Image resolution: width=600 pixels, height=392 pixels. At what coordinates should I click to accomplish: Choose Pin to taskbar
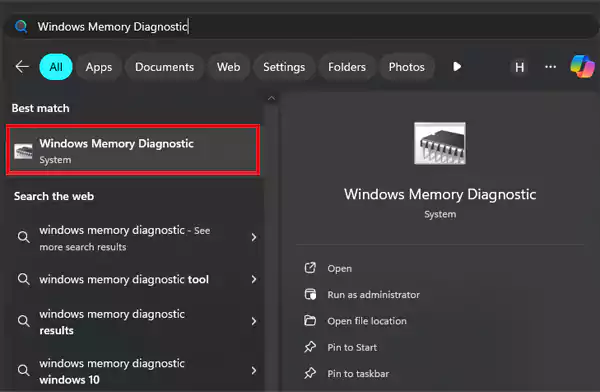pyautogui.click(x=358, y=374)
